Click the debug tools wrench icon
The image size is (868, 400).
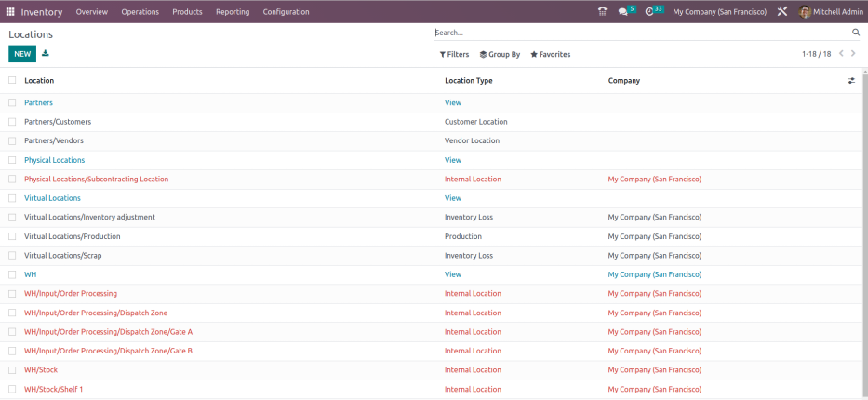[x=782, y=12]
